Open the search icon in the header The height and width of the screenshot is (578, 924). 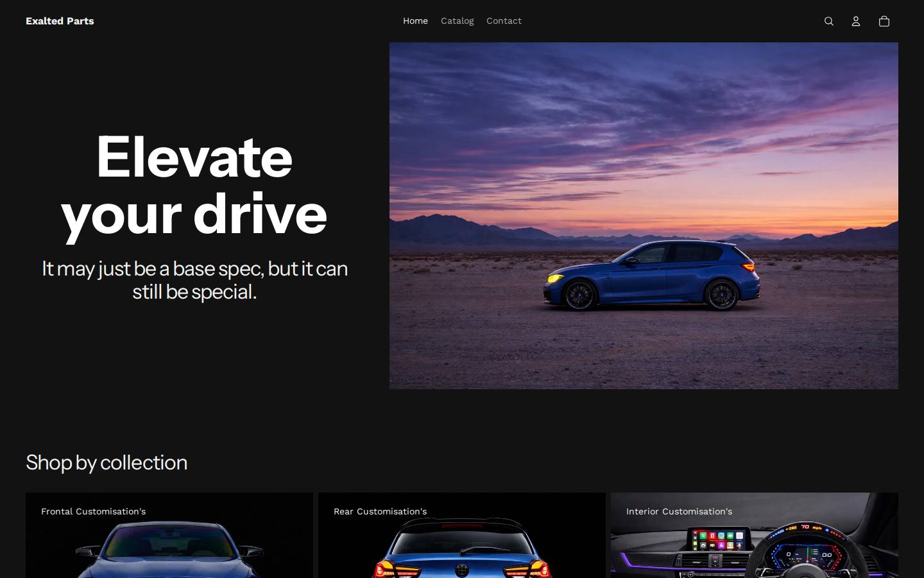pyautogui.click(x=828, y=21)
